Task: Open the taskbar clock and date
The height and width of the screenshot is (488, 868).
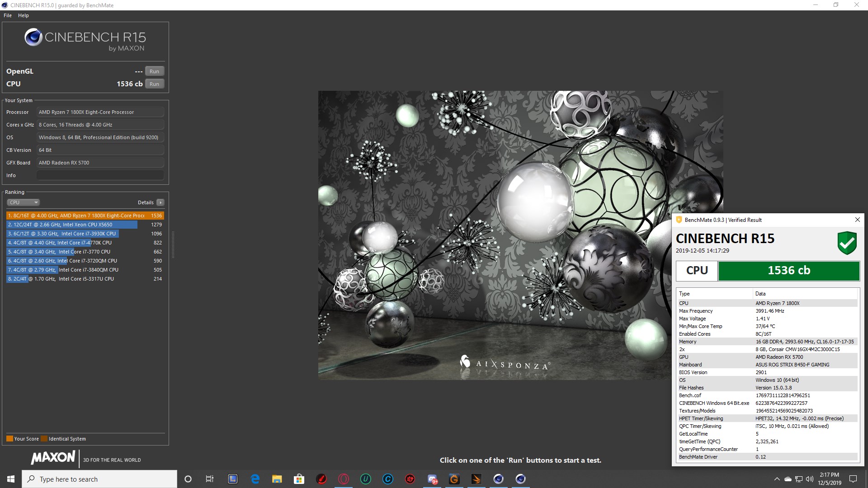Action: [829, 479]
